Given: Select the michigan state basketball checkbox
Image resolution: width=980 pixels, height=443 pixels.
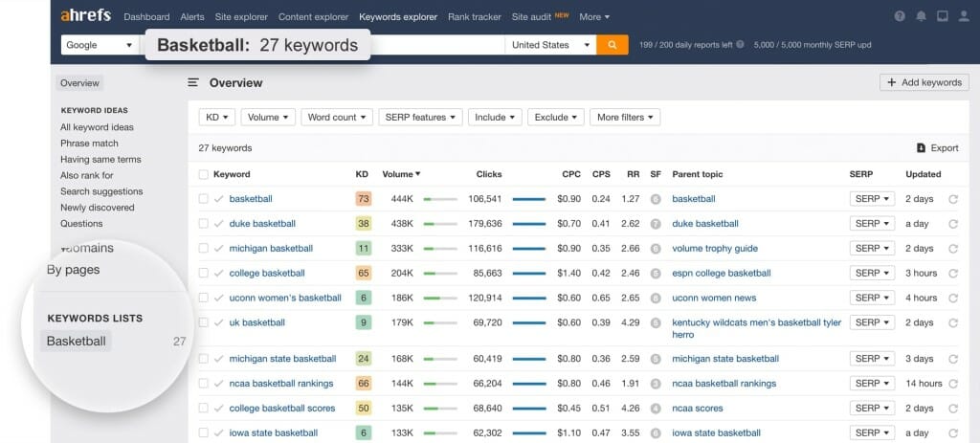Looking at the screenshot, I should pos(203,359).
